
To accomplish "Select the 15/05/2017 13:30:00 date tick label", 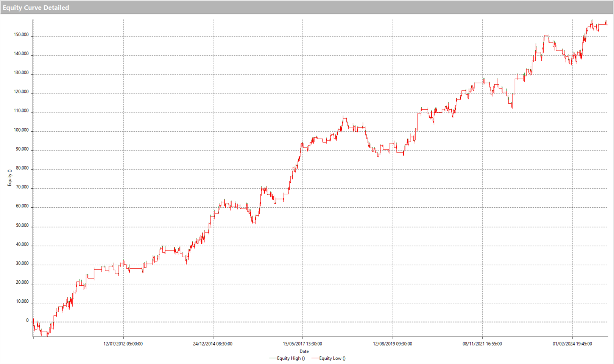I will 303,344.
